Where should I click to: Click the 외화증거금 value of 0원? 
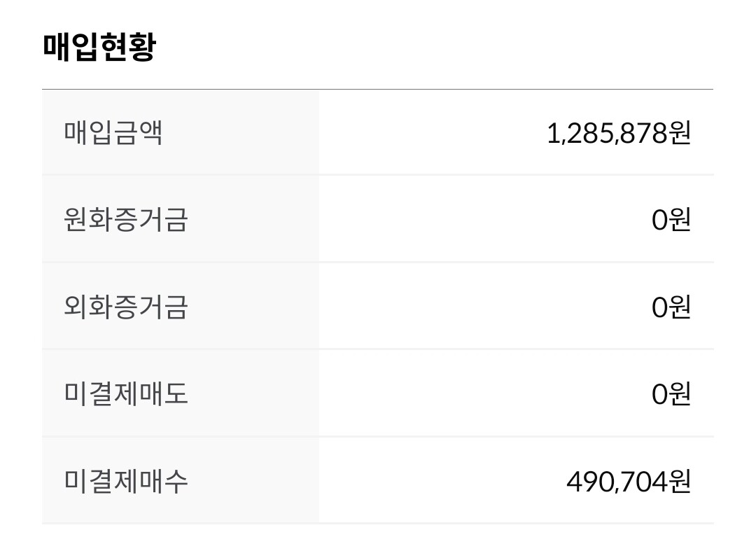(671, 307)
